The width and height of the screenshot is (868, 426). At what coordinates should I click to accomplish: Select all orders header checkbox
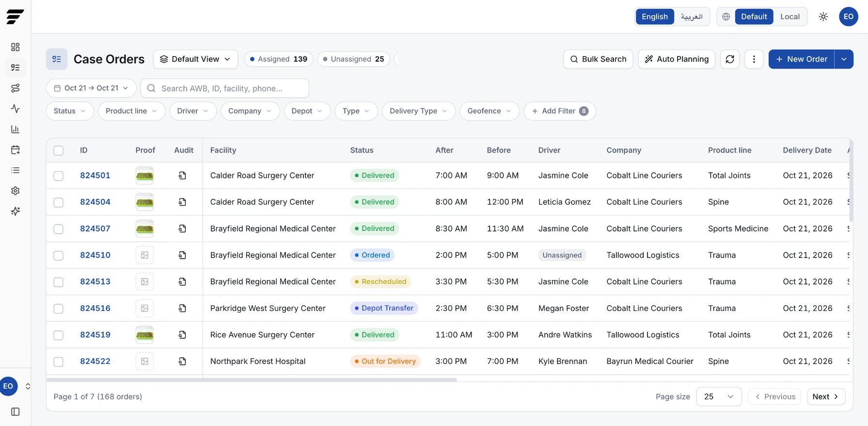tap(59, 150)
